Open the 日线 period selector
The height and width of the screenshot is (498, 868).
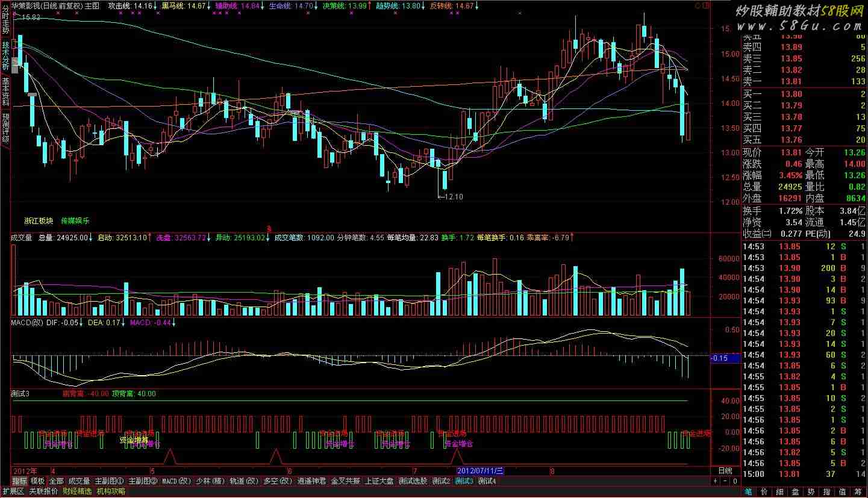coord(725,470)
